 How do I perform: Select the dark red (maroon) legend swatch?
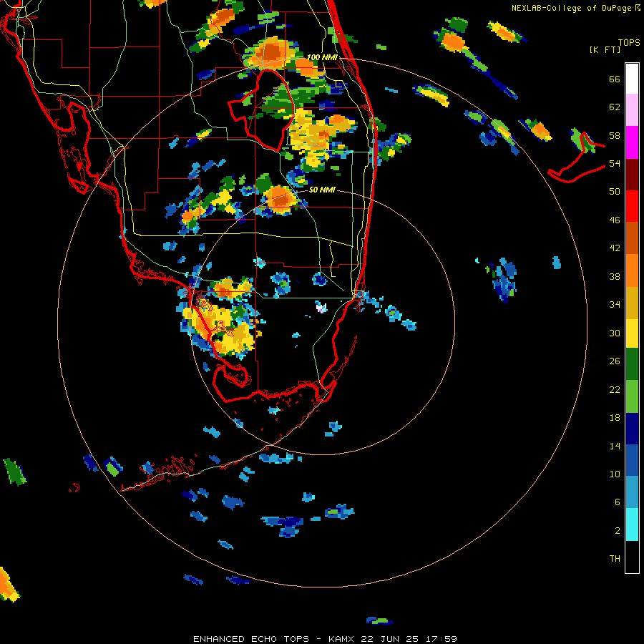pos(632,175)
